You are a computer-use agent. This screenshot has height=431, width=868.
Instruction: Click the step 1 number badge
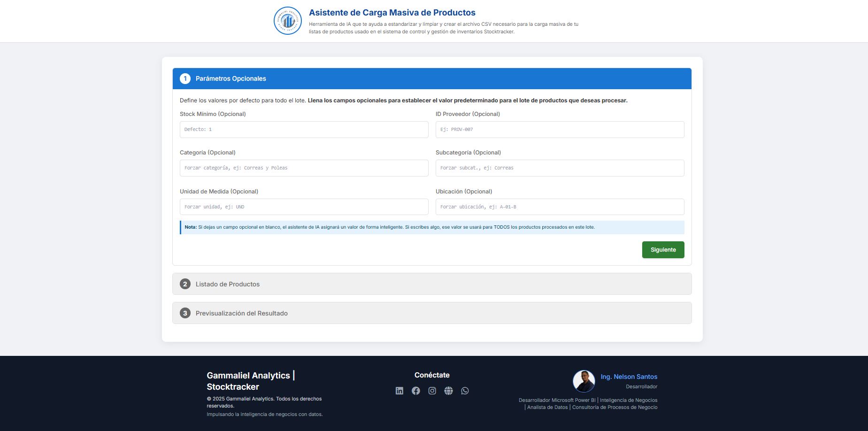(185, 78)
